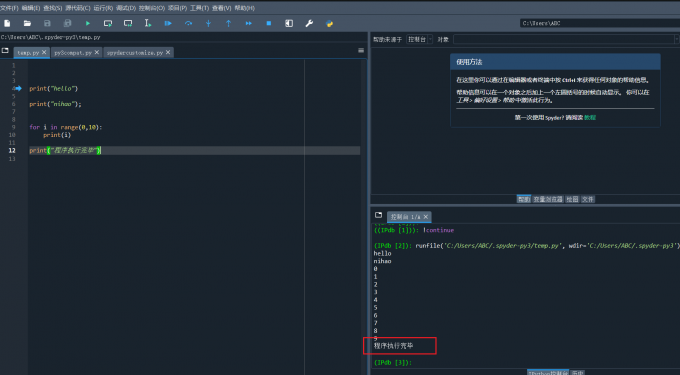
Task: Switch to the 变量浏览器 pane tab
Action: pyautogui.click(x=548, y=199)
